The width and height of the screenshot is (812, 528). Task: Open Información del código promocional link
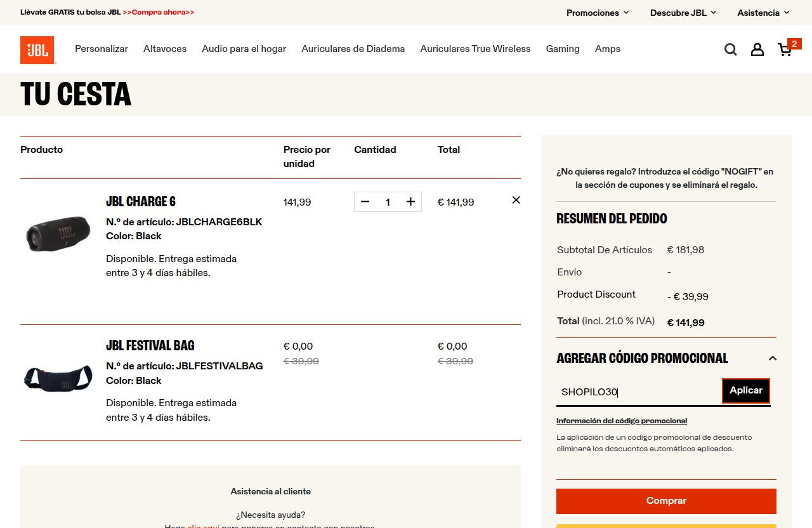point(622,421)
